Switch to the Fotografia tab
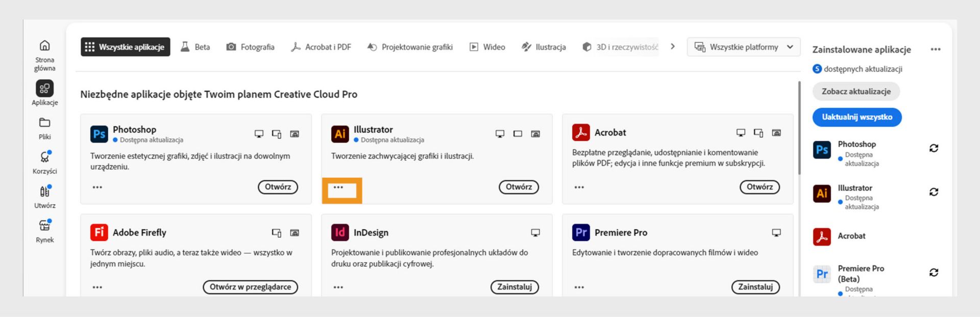 251,47
